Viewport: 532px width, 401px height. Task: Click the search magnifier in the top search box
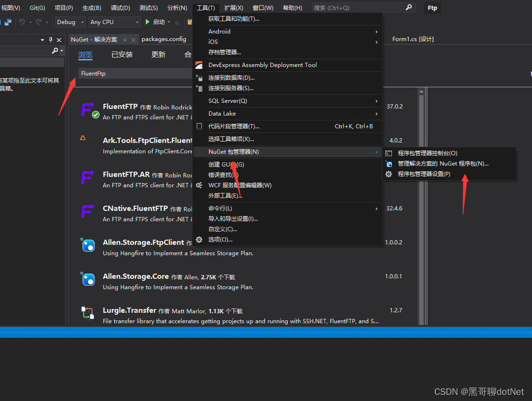coord(409,7)
